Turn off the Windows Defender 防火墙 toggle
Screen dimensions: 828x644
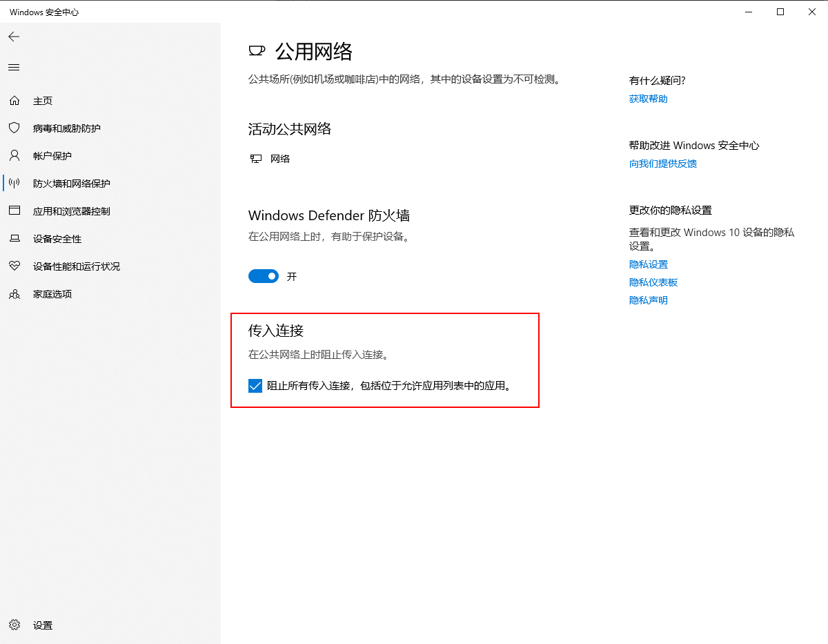click(264, 276)
